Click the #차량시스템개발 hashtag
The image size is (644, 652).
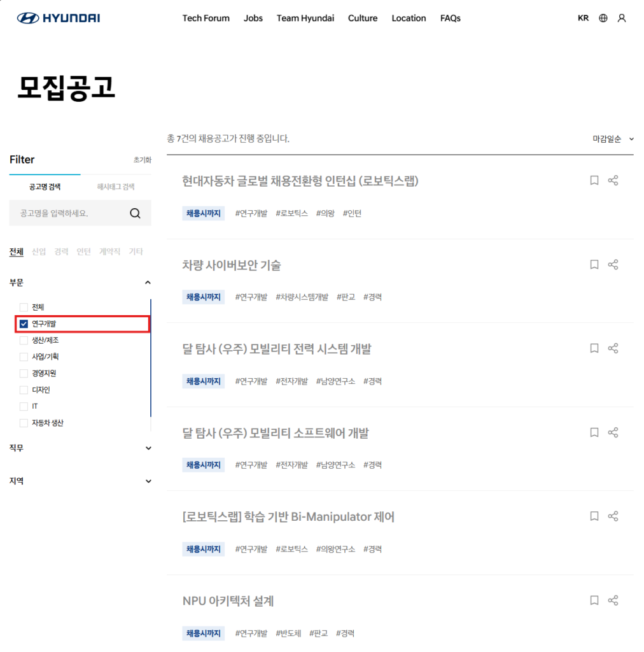302,297
